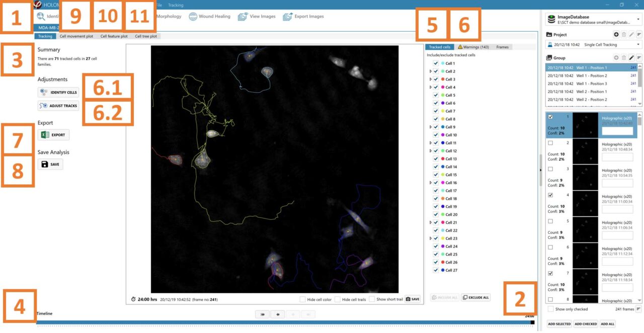The image size is (644, 333).
Task: Click the Exclude All button
Action: (x=475, y=297)
